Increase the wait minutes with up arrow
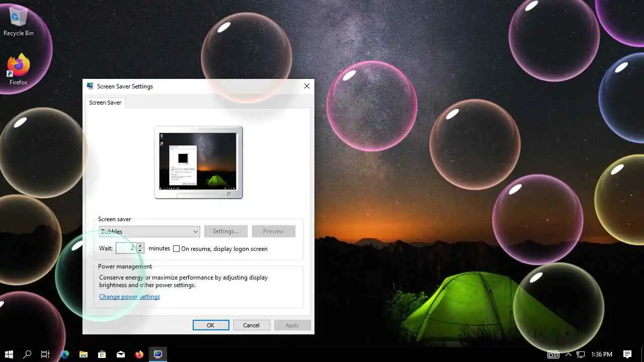Viewport: 644px width, 362px height. (x=140, y=245)
